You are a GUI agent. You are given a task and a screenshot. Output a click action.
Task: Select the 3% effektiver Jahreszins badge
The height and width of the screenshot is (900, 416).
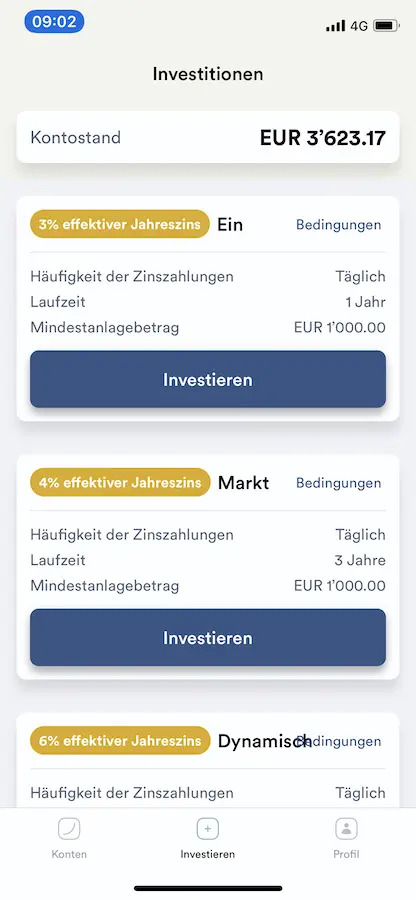[x=120, y=224]
